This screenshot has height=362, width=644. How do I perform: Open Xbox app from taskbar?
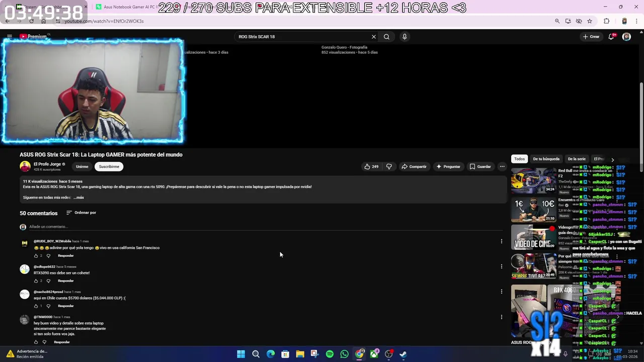(374, 354)
